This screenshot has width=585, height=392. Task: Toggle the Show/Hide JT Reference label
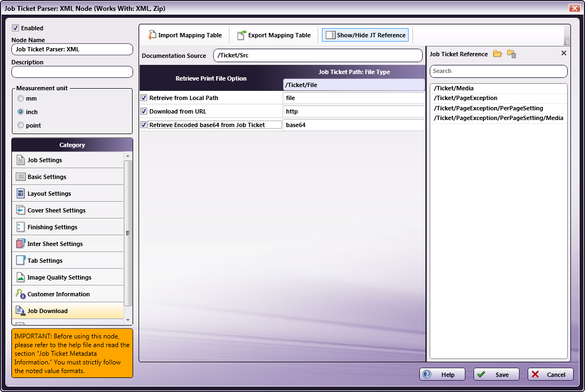tap(371, 35)
